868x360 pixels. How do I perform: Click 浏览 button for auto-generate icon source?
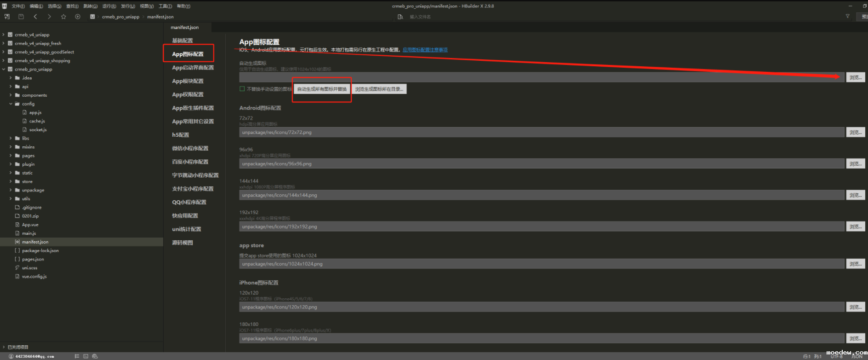pos(855,77)
